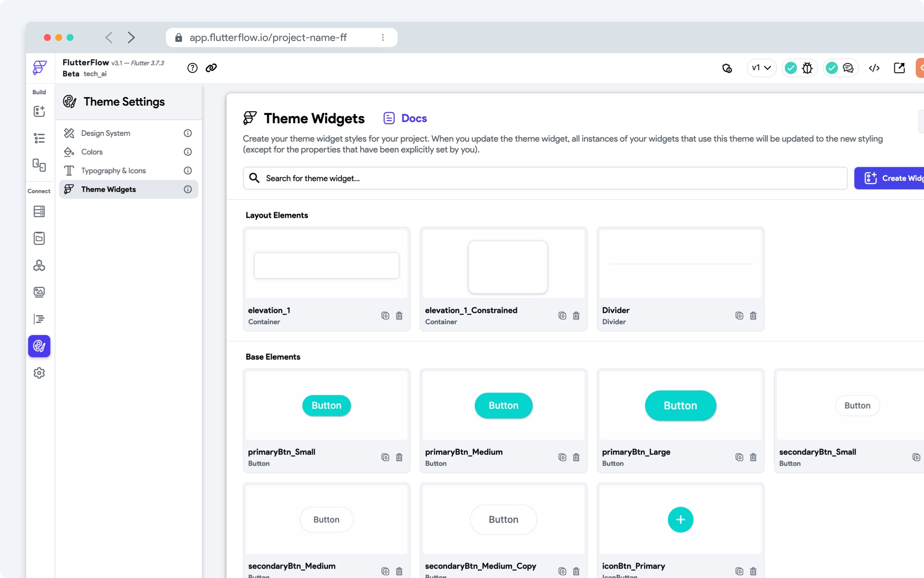Select Colors in Theme Settings
The height and width of the screenshot is (578, 924).
[92, 152]
